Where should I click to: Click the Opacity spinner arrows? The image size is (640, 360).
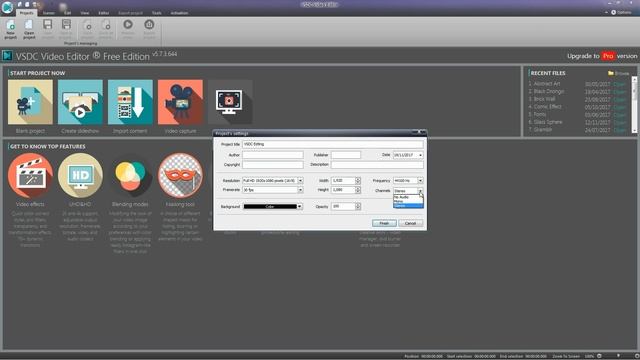(358, 207)
